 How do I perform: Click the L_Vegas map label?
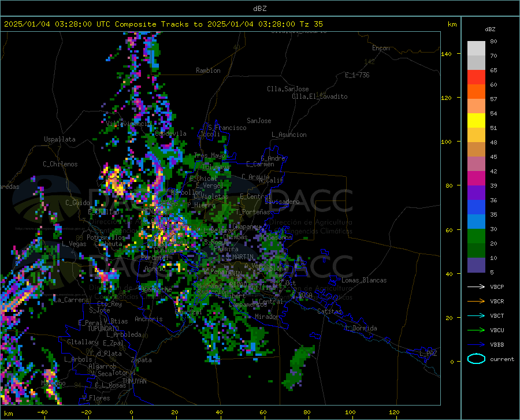[x=74, y=244]
